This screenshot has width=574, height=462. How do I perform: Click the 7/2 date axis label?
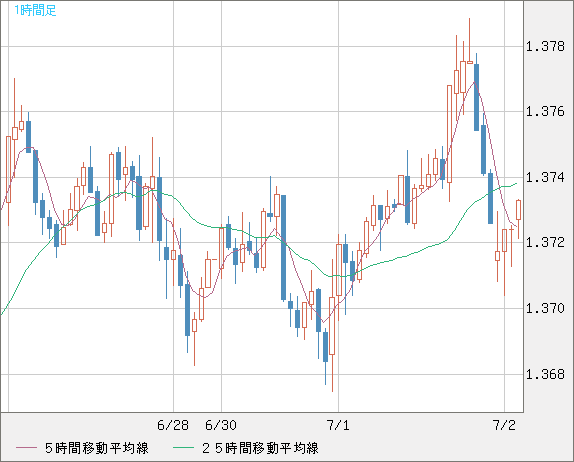pyautogui.click(x=504, y=425)
